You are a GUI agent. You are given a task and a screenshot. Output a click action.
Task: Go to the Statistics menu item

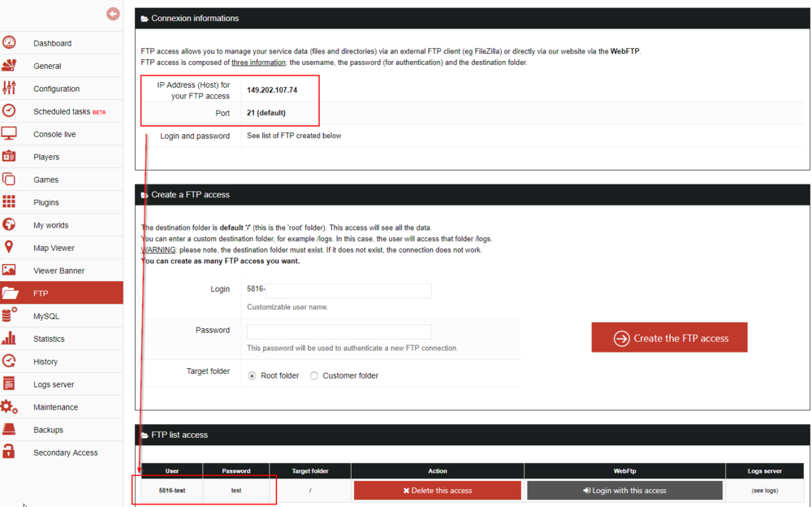tap(49, 339)
